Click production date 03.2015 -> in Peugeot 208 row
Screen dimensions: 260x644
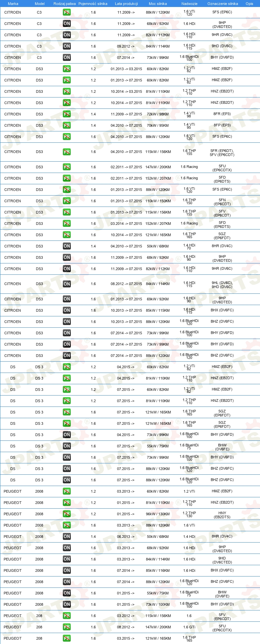tap(126, 638)
